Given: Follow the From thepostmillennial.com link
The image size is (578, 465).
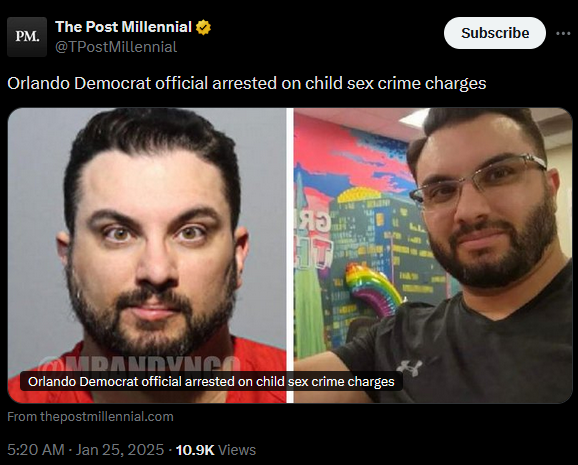Looking at the screenshot, I should (x=90, y=416).
